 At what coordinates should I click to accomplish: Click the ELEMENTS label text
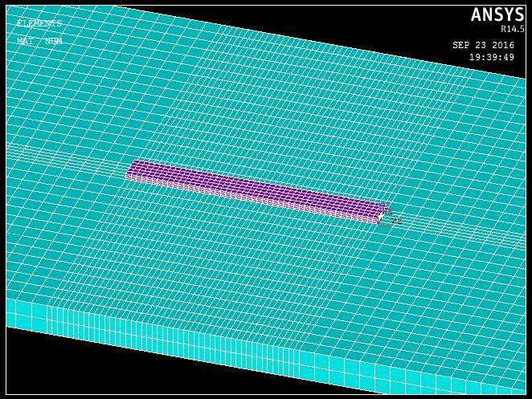click(39, 23)
